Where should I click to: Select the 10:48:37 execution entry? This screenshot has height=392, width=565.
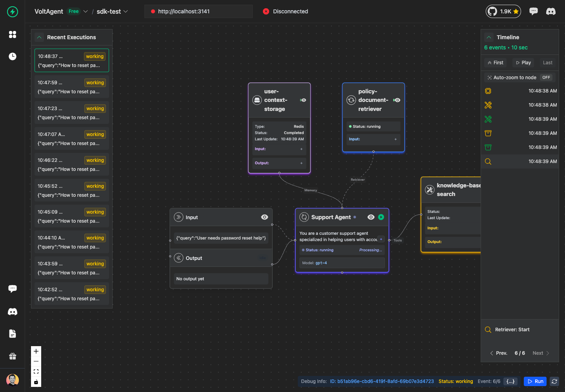pos(72,60)
